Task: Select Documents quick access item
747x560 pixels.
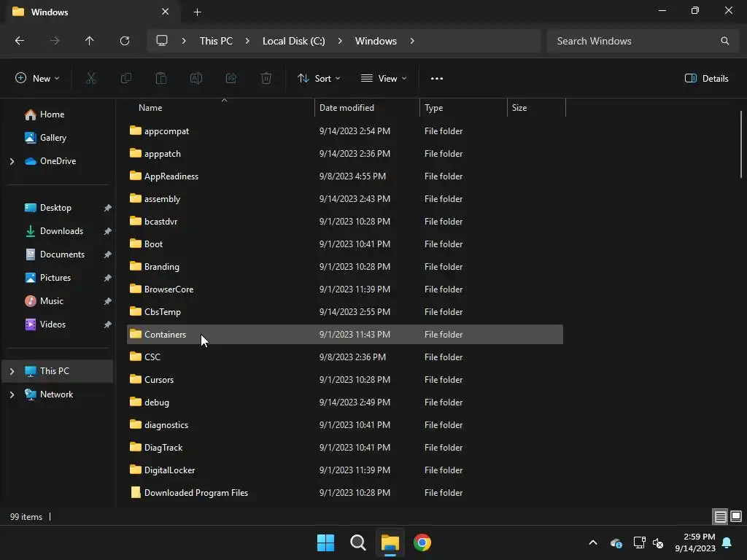Action: pos(62,254)
